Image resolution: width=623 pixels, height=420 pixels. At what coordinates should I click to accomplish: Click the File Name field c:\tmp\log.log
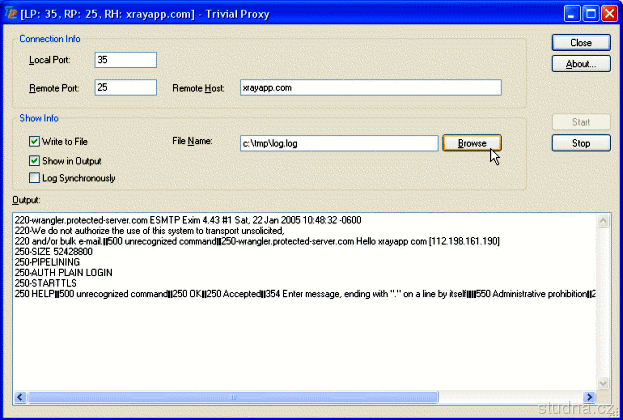pyautogui.click(x=339, y=143)
